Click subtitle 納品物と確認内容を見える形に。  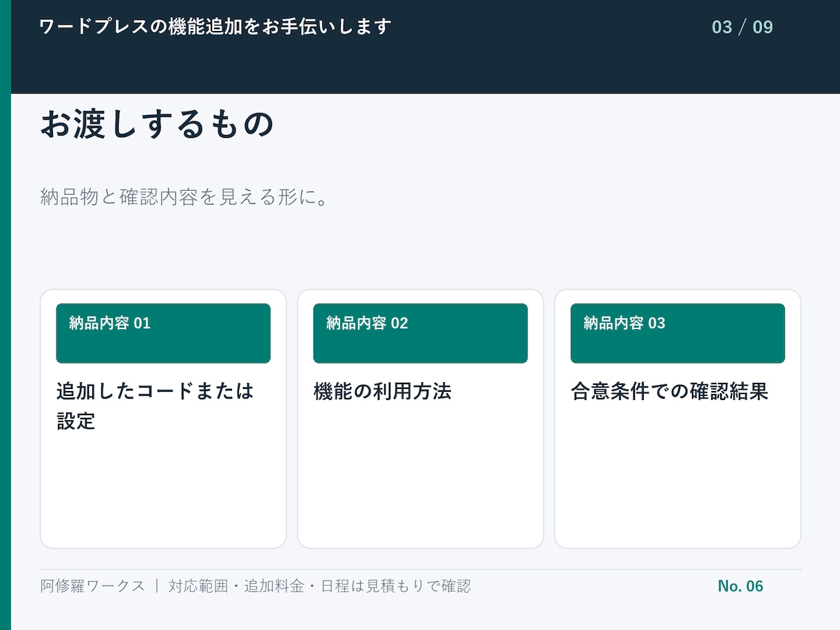click(x=183, y=198)
